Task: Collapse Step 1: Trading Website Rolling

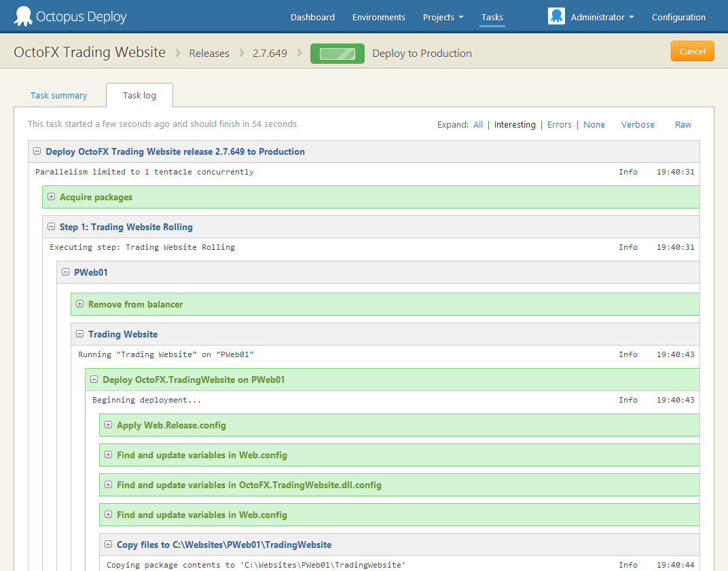Action: 52,227
